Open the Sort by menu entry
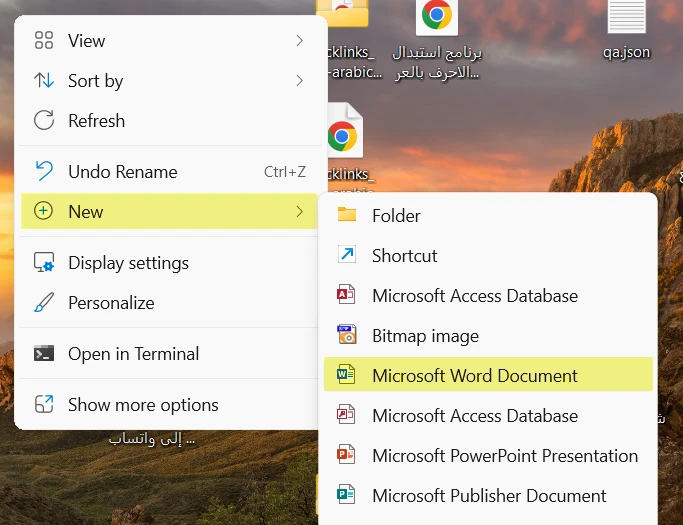Screen dimensions: 683x525 coord(171,81)
